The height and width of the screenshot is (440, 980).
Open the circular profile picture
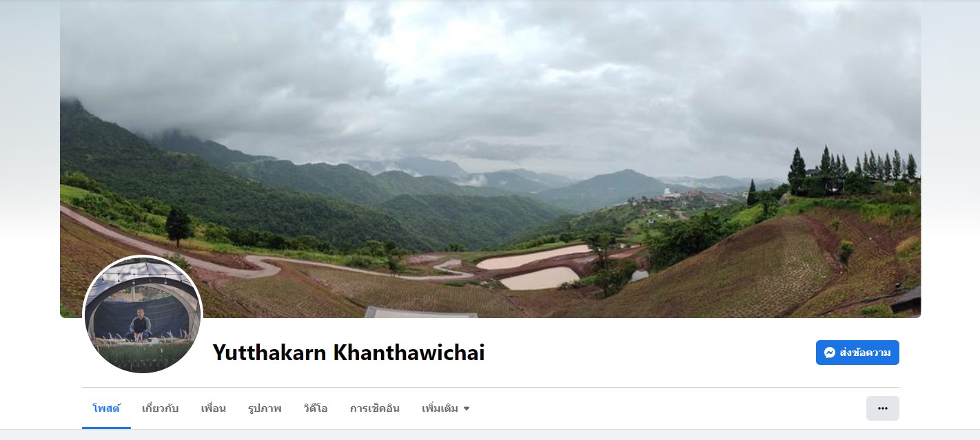pos(143,315)
